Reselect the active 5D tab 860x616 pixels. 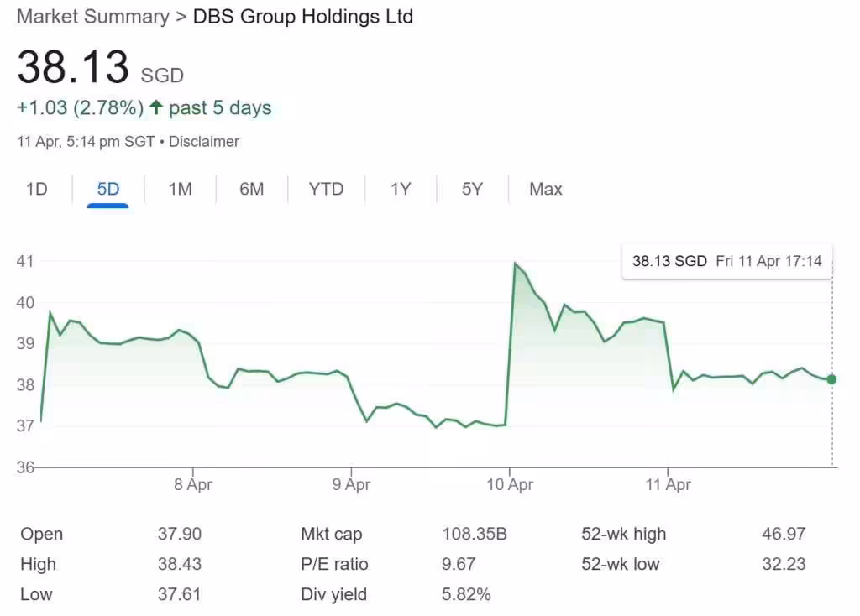tap(107, 189)
